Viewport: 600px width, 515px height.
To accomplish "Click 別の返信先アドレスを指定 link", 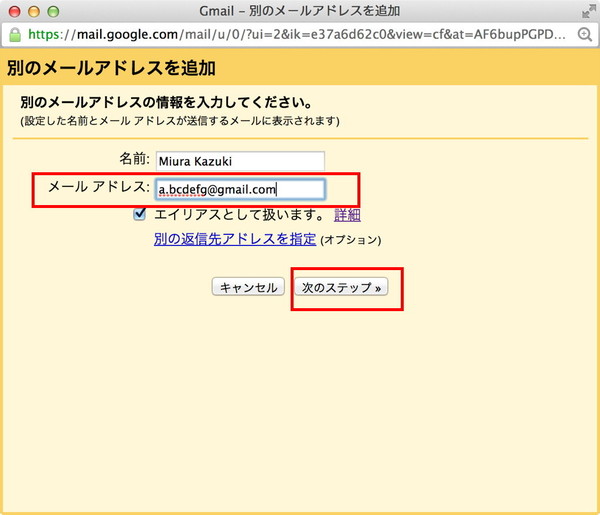I will (x=235, y=240).
